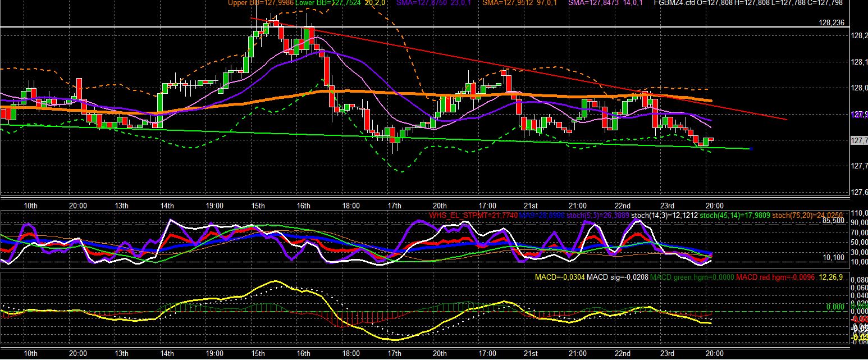The height and width of the screenshot is (360, 868).
Task: Click 17th on the price chart time axis
Action: point(394,206)
